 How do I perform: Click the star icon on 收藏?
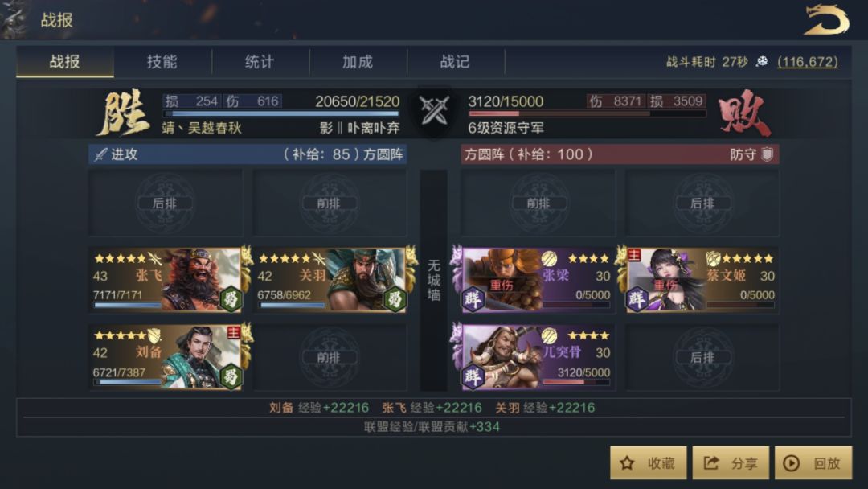627,463
